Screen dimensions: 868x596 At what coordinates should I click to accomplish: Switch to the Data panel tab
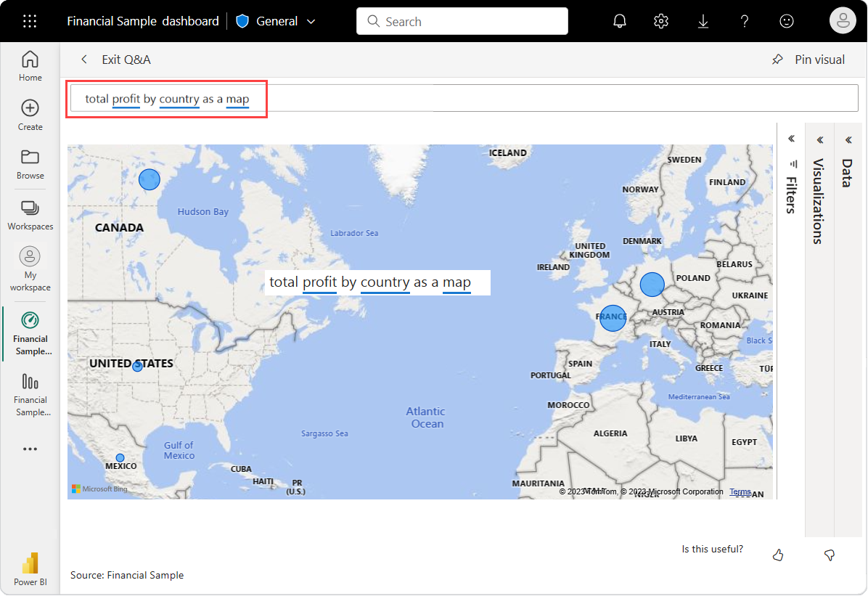(x=848, y=173)
